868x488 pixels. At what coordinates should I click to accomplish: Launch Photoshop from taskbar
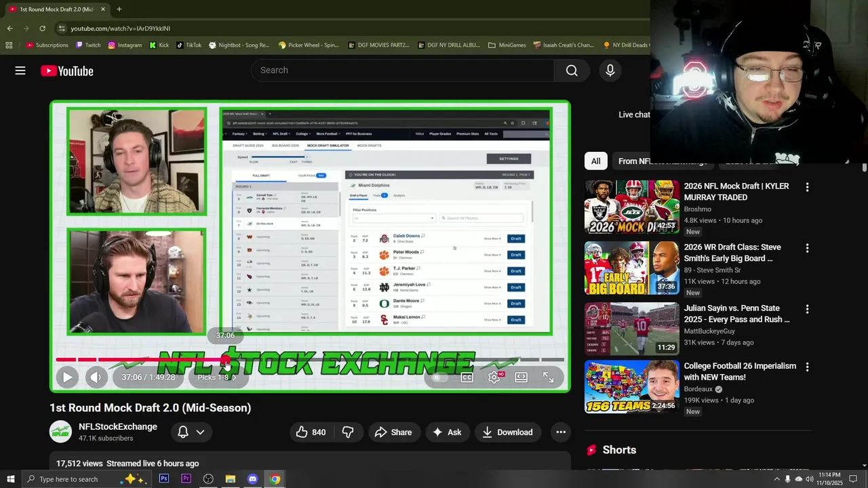tap(164, 479)
